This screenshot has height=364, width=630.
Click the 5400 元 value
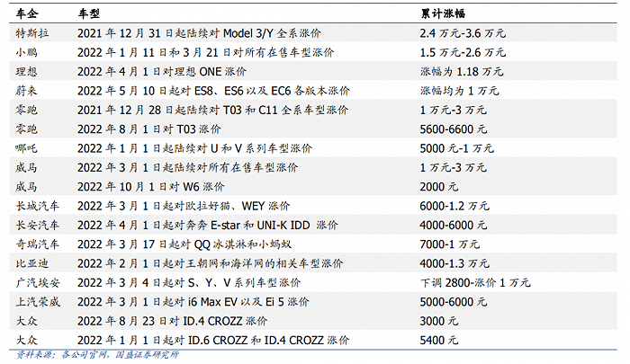[439, 341]
